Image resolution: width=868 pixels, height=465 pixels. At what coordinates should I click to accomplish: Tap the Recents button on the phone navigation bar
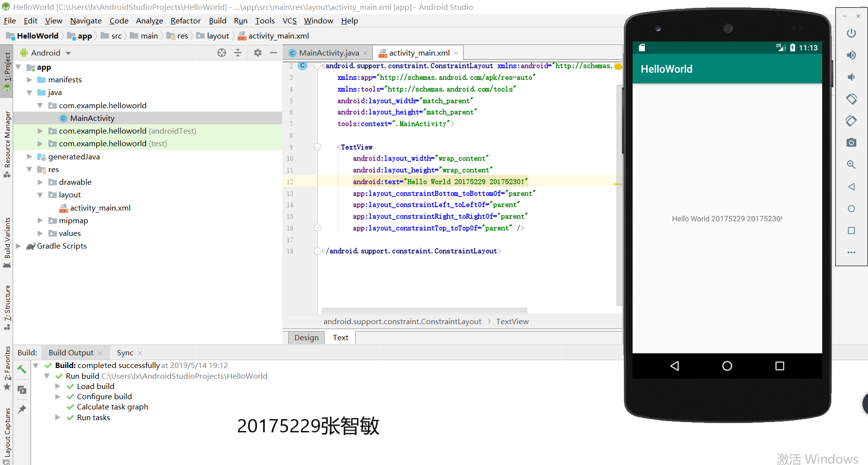click(780, 366)
